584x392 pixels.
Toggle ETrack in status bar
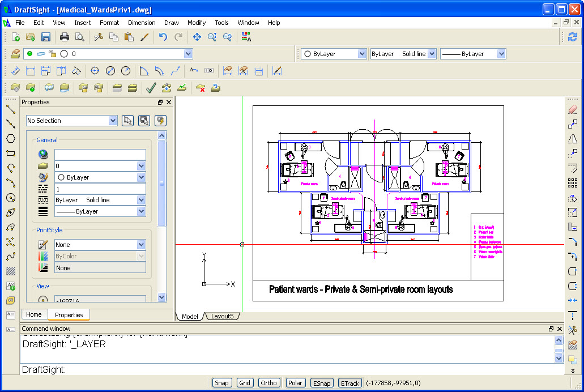[349, 383]
